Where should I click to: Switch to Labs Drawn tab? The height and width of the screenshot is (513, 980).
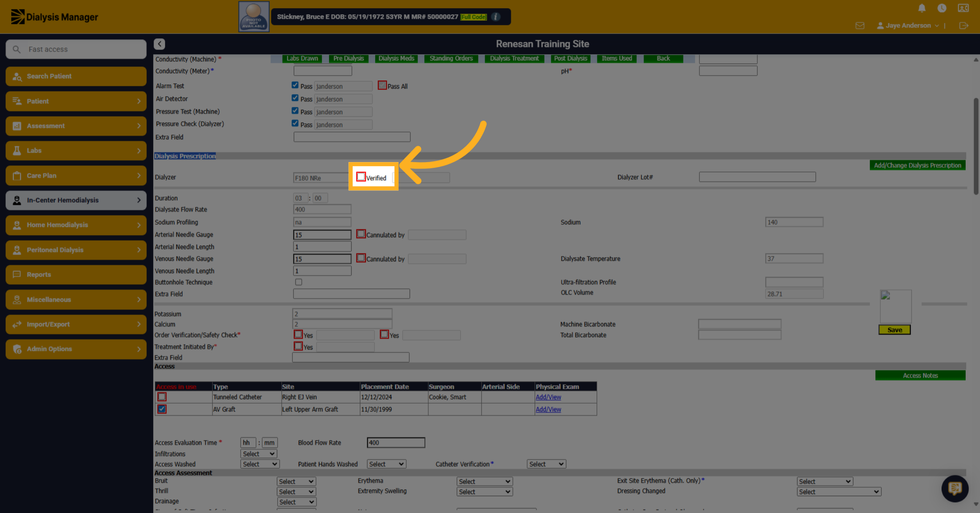(302, 58)
